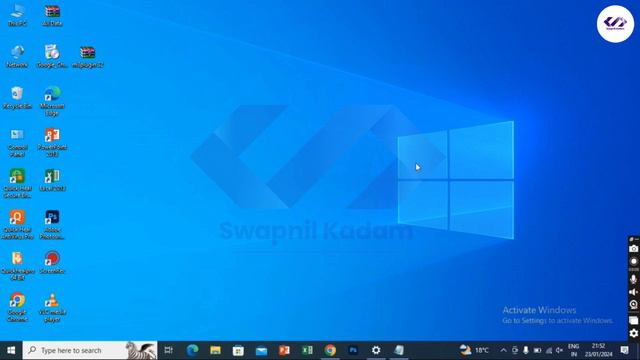Expand the hidden tray icons chevron
The image size is (640, 360).
503,350
